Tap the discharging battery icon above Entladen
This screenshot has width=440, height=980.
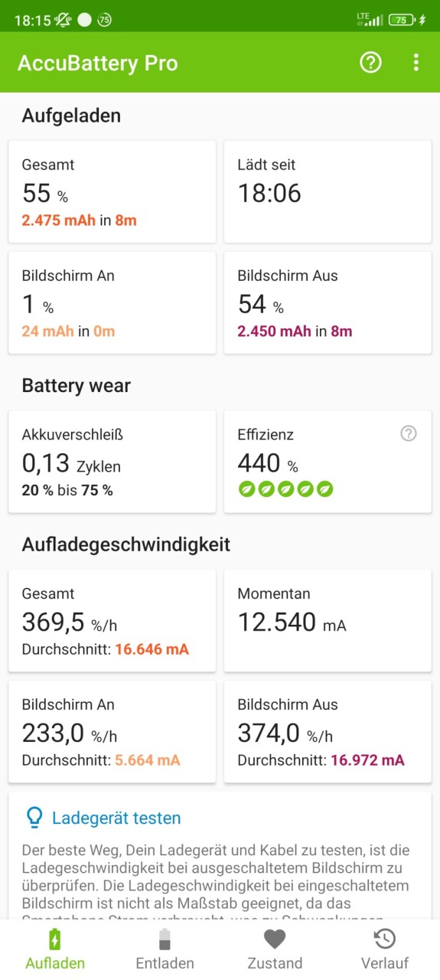pos(165,939)
